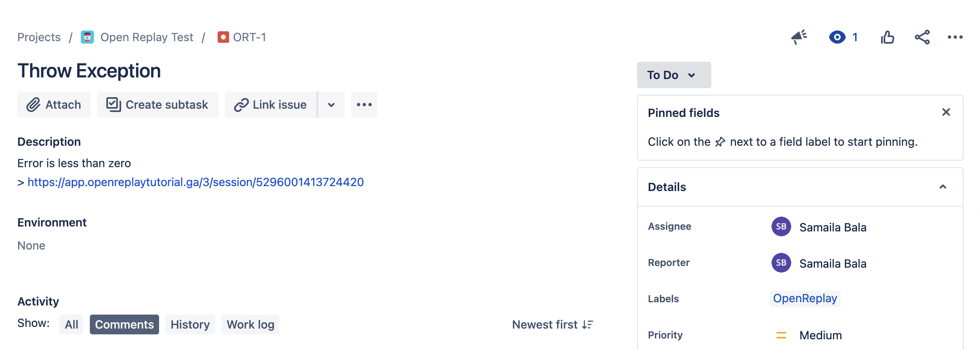The height and width of the screenshot is (350, 980).
Task: Switch activity view to History
Action: coord(190,324)
